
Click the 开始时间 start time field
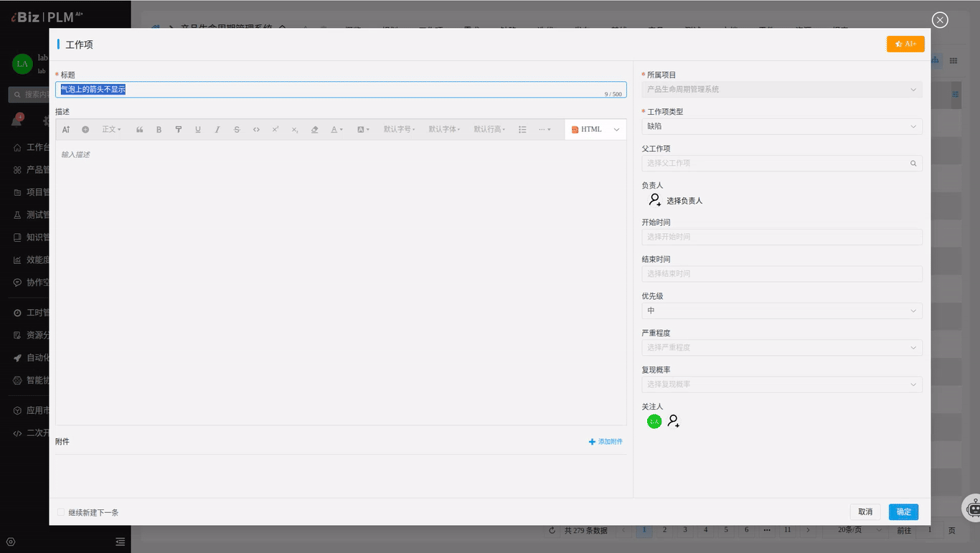coord(782,237)
